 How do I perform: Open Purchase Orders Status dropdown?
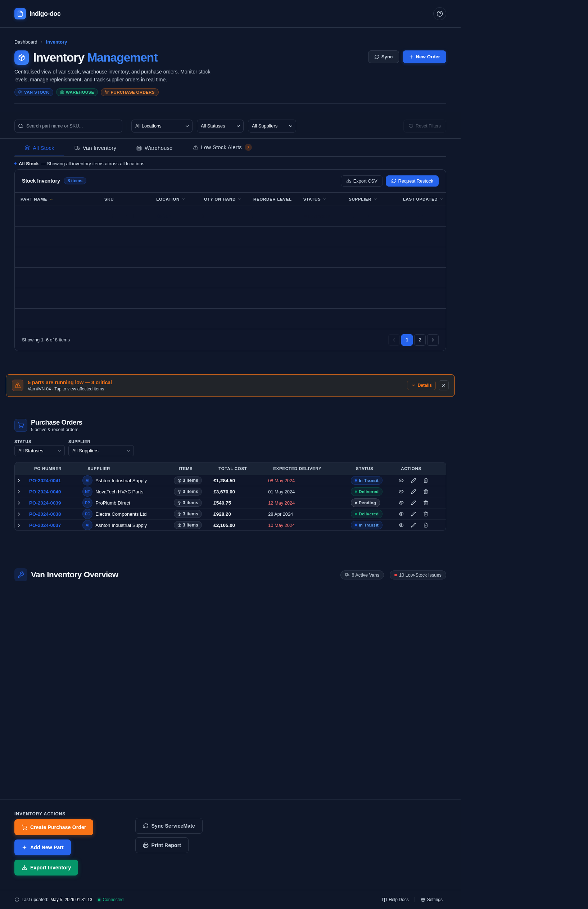click(x=40, y=451)
